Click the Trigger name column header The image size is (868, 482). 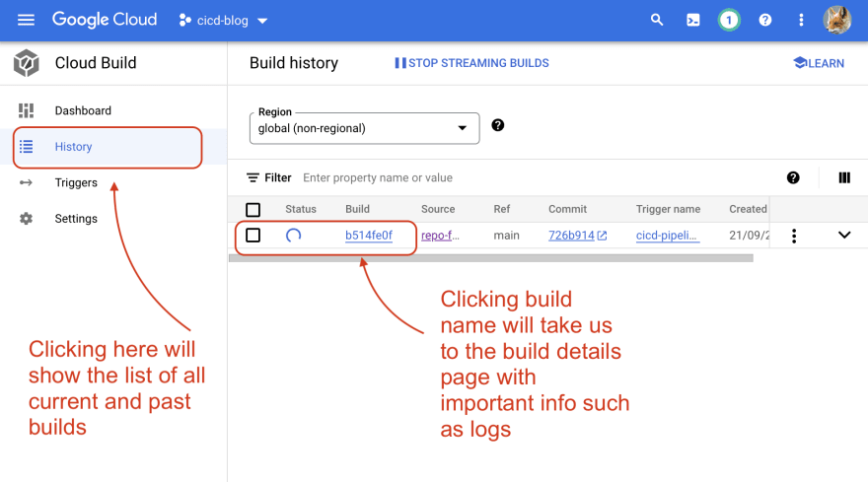668,209
